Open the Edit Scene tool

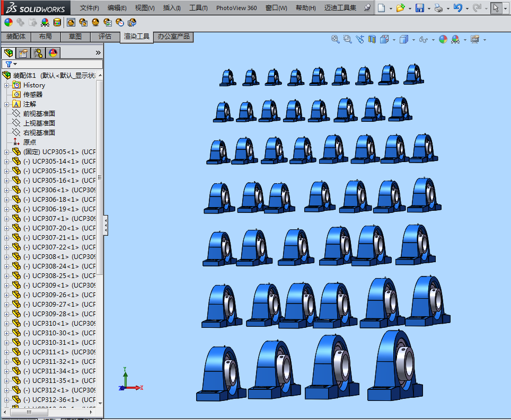coord(45,22)
